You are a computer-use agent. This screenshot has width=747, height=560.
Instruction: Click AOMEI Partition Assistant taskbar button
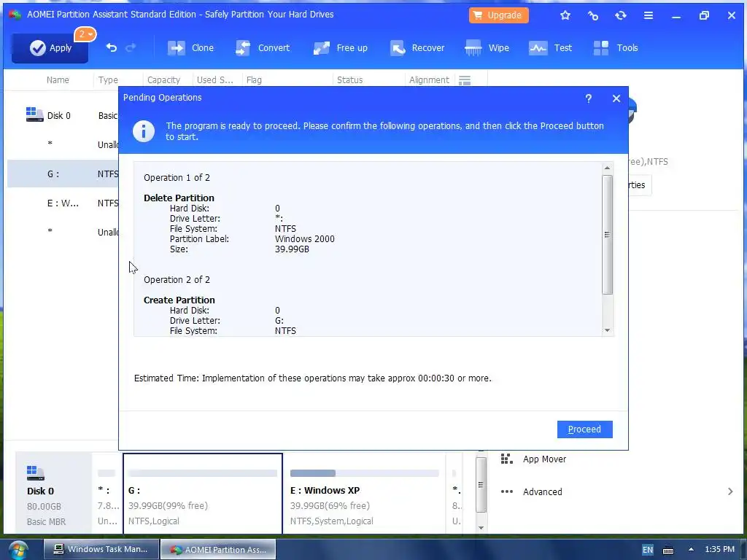click(218, 549)
